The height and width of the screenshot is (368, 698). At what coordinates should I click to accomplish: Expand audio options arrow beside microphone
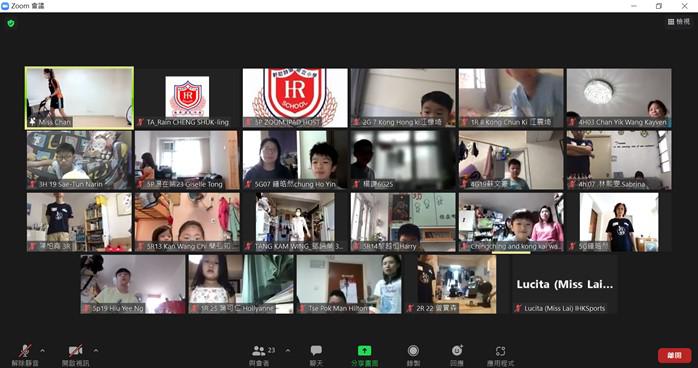(x=42, y=351)
